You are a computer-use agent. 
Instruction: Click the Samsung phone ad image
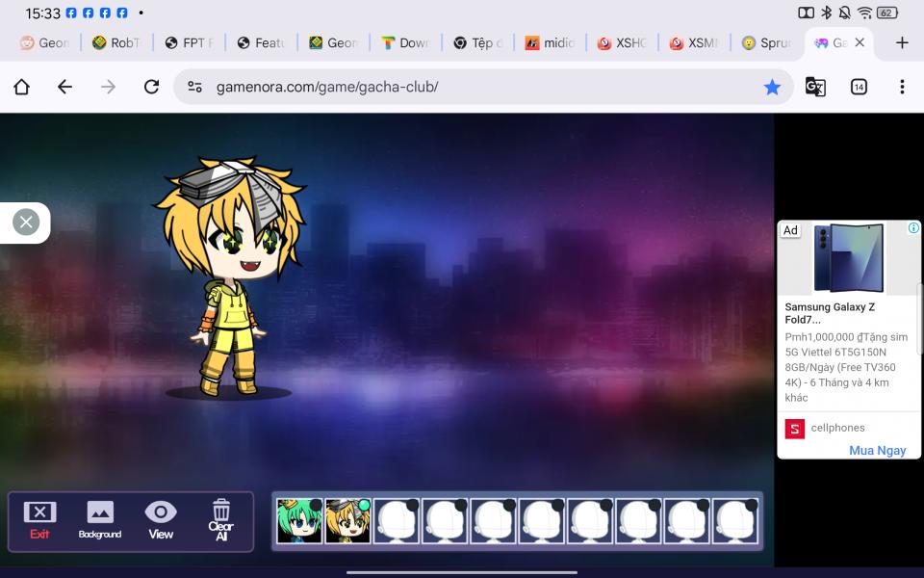[849, 257]
